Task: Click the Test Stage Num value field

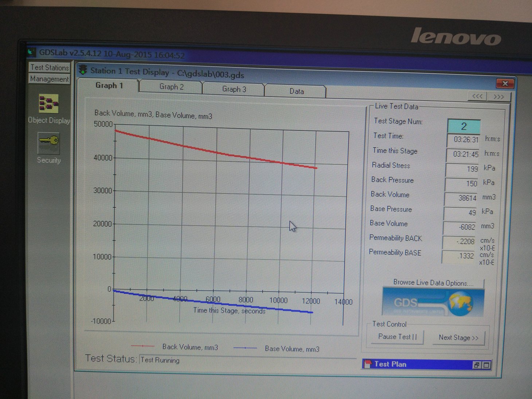Action: pos(463,126)
